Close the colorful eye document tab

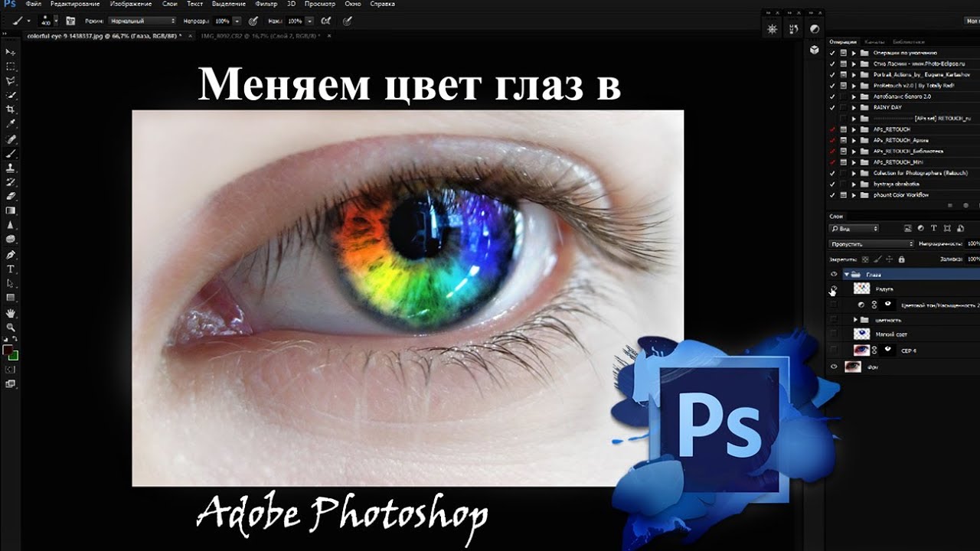pos(191,36)
